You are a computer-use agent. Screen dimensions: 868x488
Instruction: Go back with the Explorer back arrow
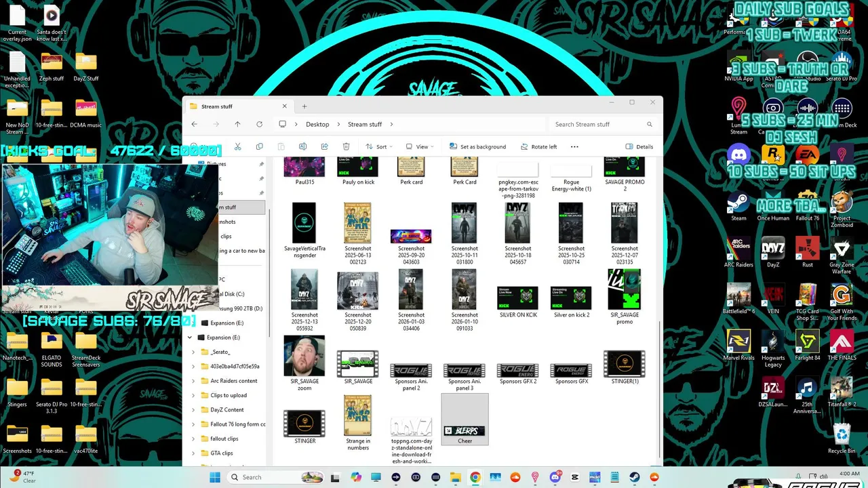(x=195, y=124)
